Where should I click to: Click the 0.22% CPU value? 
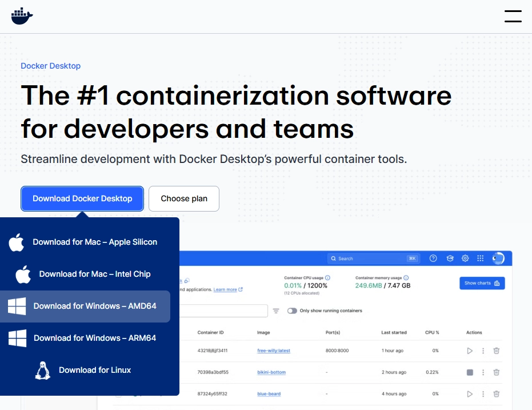pos(432,372)
